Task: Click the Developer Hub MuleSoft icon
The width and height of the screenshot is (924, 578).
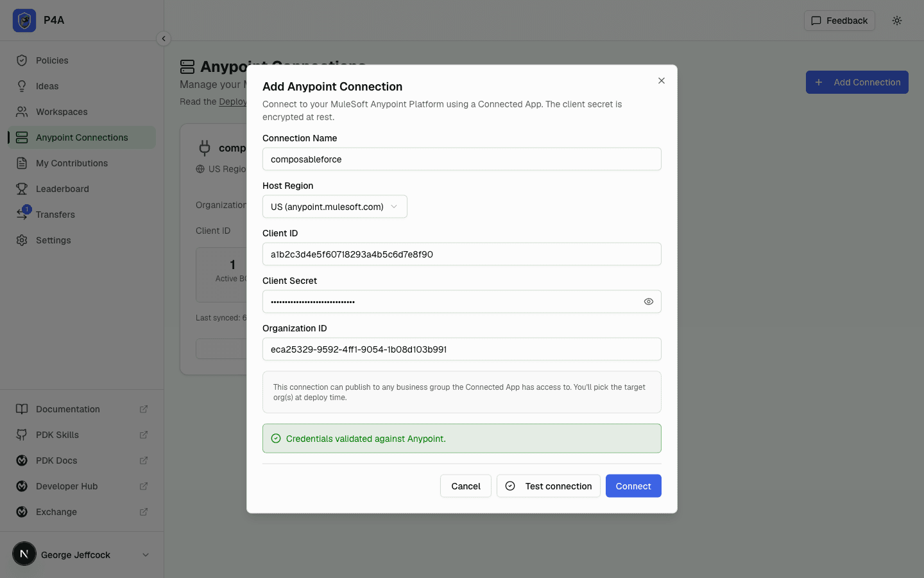Action: 22,486
